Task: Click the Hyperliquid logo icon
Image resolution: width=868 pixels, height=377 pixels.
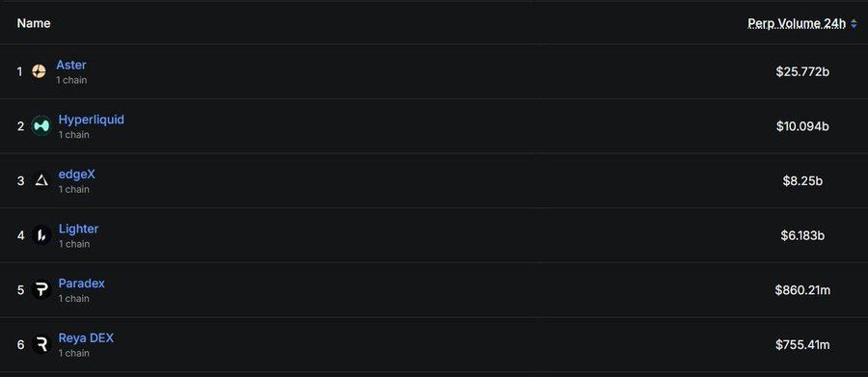Action: click(x=41, y=126)
